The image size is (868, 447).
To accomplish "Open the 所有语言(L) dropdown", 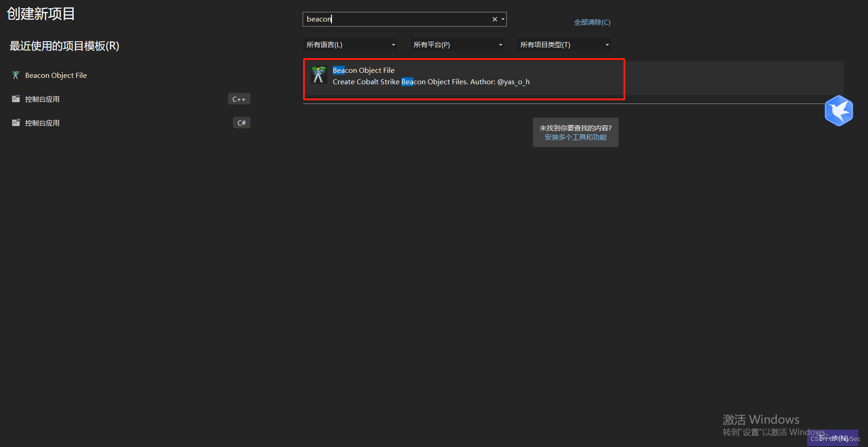I will point(351,44).
